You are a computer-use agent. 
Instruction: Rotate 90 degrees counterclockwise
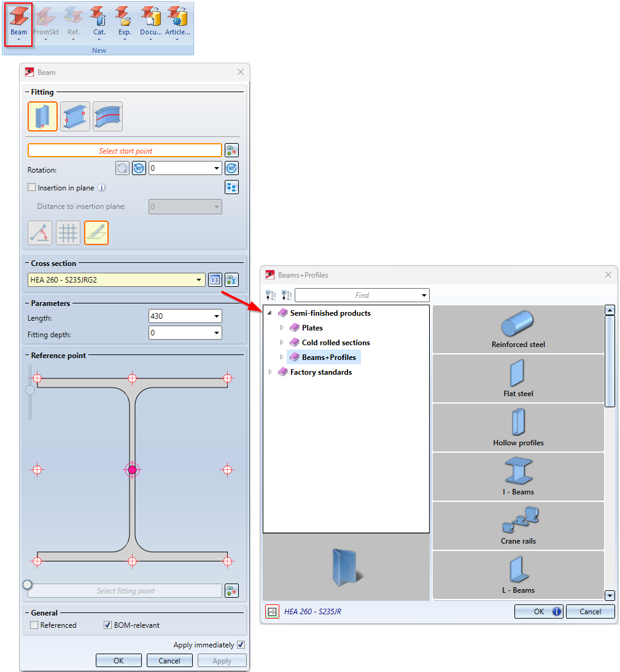[x=139, y=168]
